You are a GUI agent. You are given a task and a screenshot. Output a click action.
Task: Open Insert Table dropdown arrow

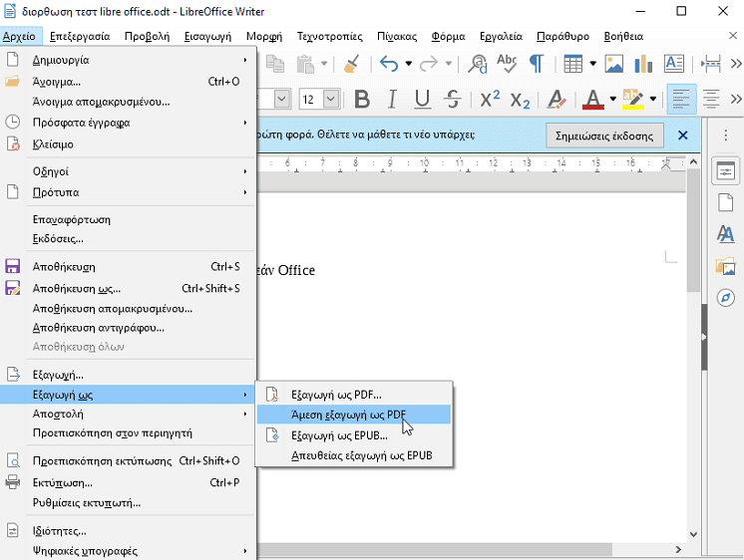click(x=592, y=64)
